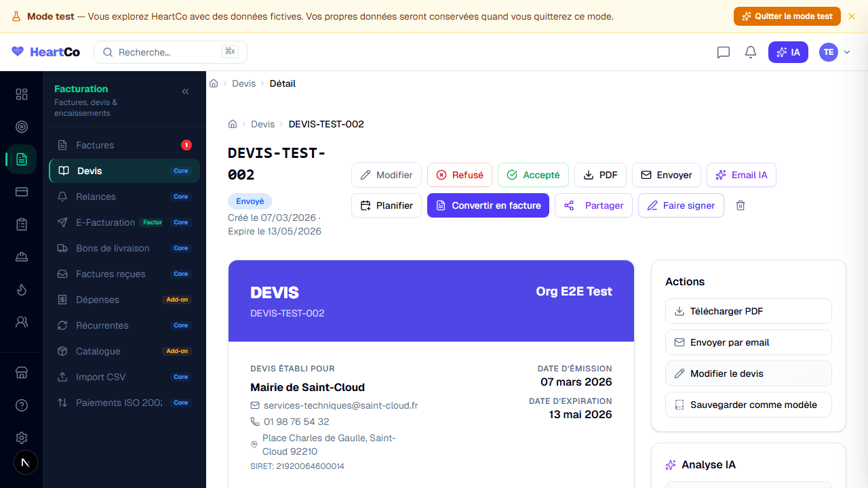The image size is (868, 488).
Task: Click Quitter le mode test
Action: [x=787, y=16]
